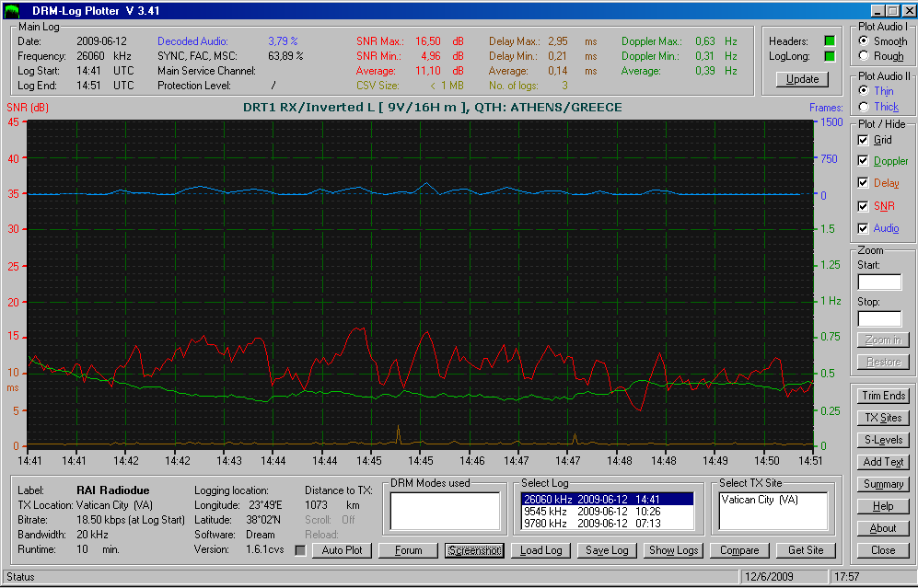Choose Thick for Plot Audio II
The height and width of the screenshot is (588, 918).
pyautogui.click(x=864, y=107)
